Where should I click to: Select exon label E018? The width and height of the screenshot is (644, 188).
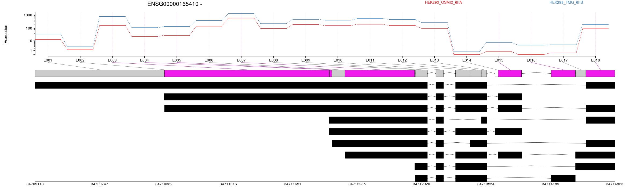coord(595,60)
